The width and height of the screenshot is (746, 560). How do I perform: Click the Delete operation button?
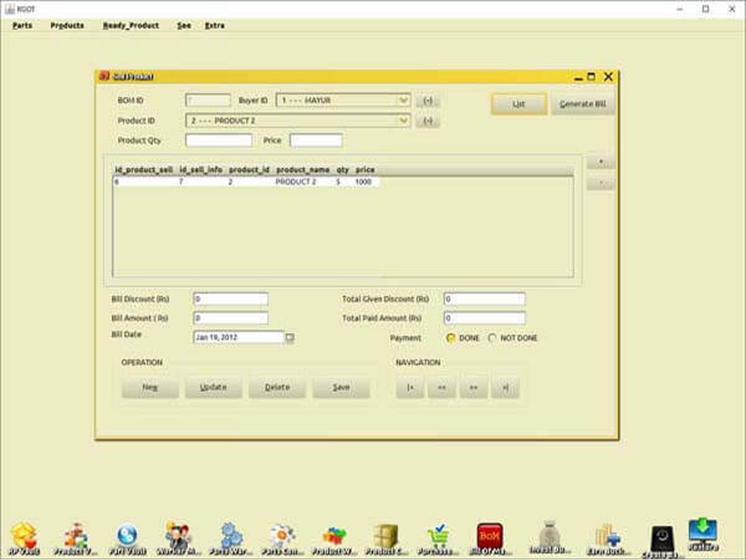[278, 387]
